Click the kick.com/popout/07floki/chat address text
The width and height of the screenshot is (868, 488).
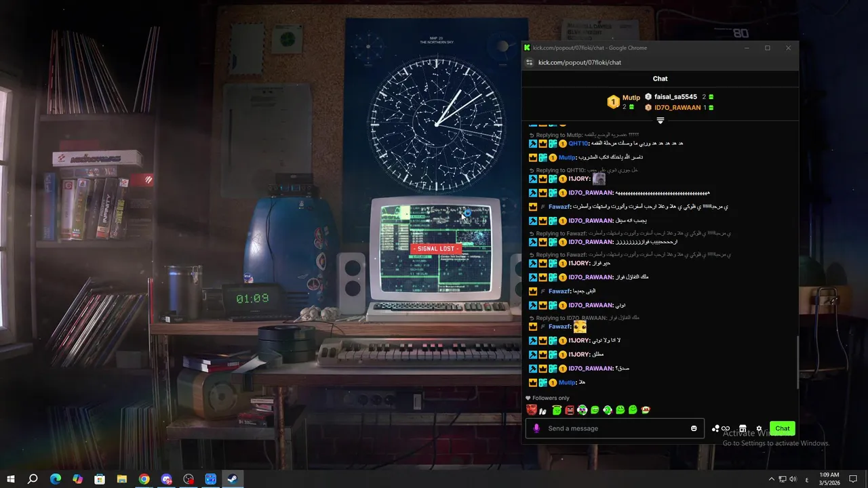click(x=579, y=62)
